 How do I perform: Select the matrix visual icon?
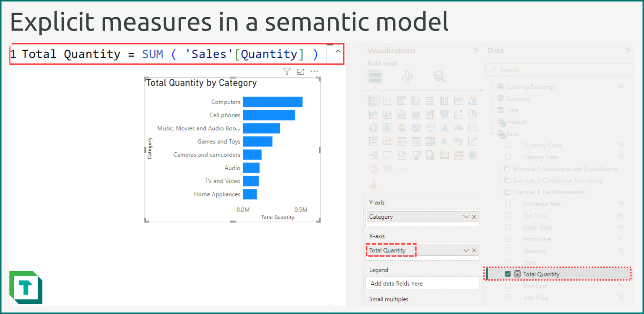click(430, 141)
